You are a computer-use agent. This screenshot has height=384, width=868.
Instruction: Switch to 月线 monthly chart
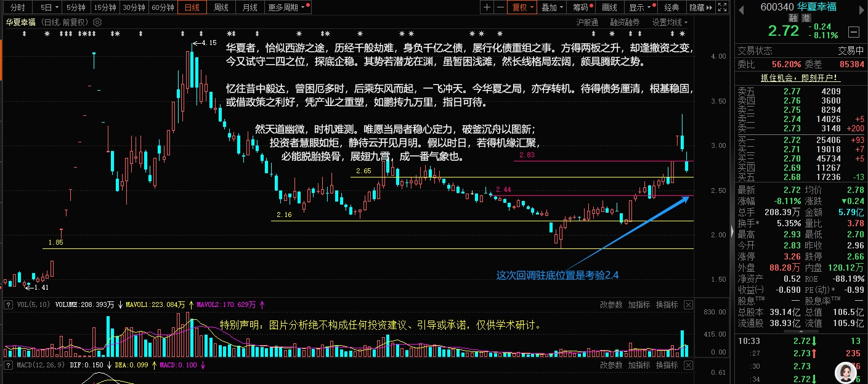(x=249, y=7)
